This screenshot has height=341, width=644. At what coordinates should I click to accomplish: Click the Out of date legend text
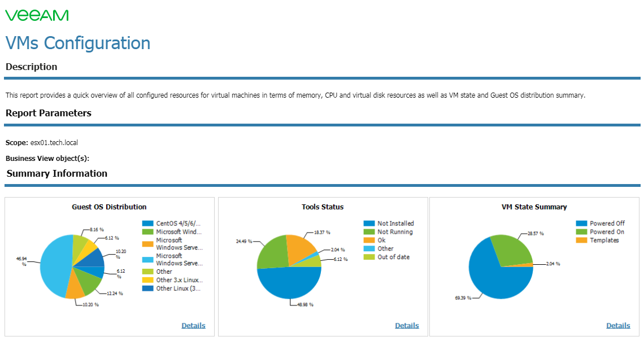(x=394, y=257)
